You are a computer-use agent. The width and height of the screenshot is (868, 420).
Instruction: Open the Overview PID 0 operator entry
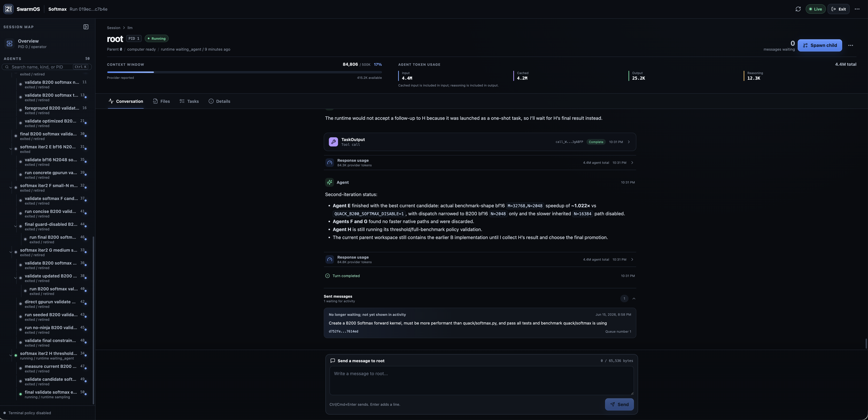point(48,43)
